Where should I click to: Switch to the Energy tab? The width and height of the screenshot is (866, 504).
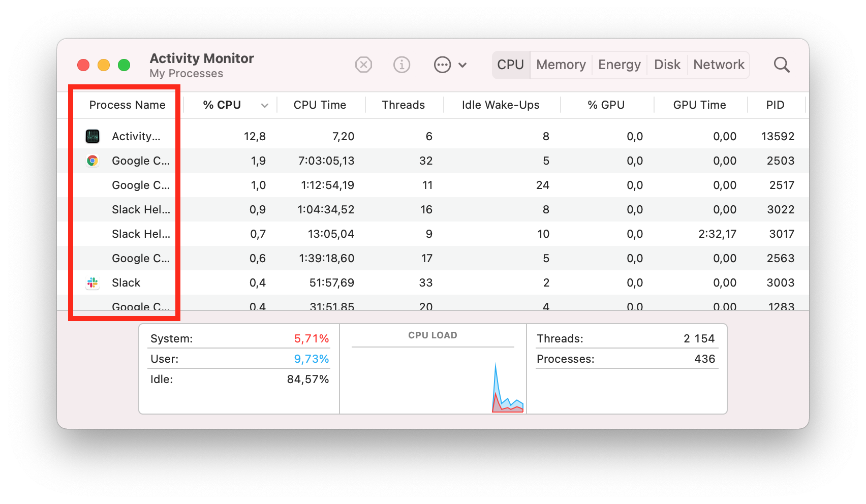click(x=620, y=65)
